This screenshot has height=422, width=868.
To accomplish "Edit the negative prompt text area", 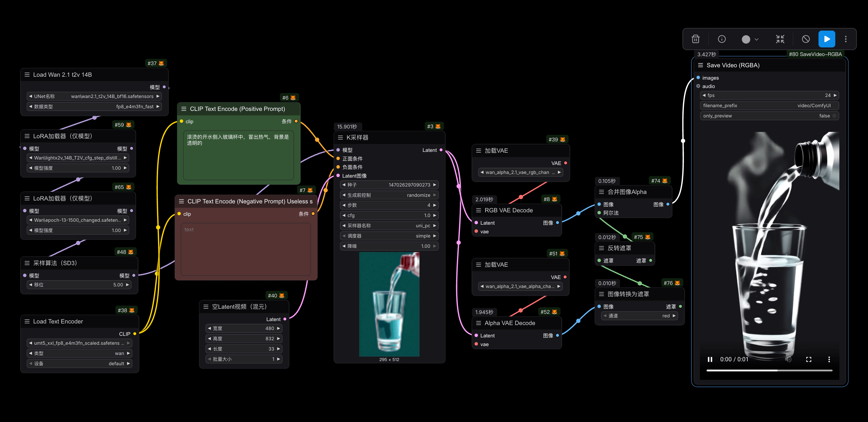I will pyautogui.click(x=246, y=250).
